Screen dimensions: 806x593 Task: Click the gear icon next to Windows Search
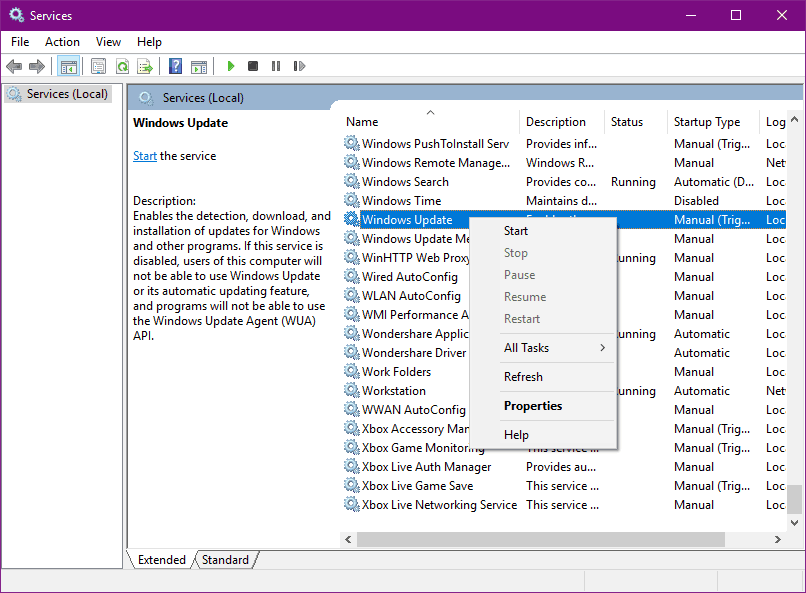coord(352,182)
